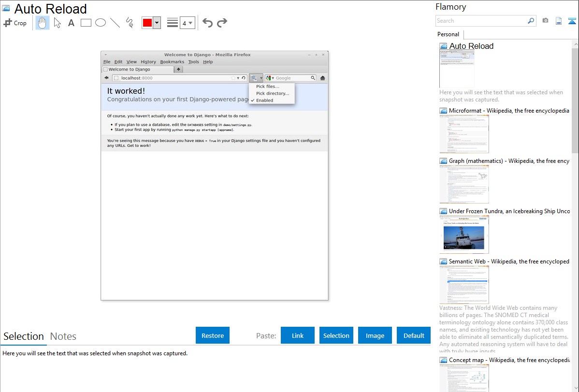Viewport: 579px width, 392px height.
Task: Click the line thickness stack icon
Action: 173,23
